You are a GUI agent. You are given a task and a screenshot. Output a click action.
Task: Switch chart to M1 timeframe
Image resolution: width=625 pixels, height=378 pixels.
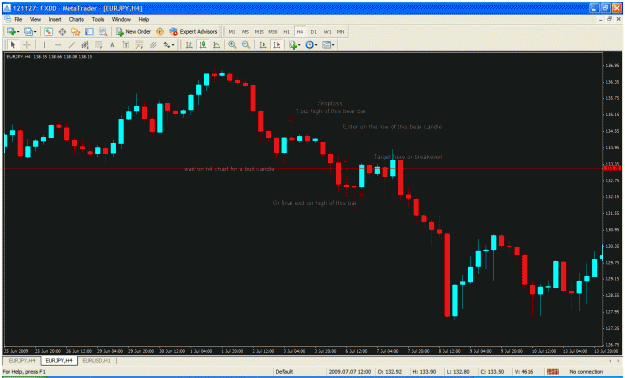tap(232, 32)
